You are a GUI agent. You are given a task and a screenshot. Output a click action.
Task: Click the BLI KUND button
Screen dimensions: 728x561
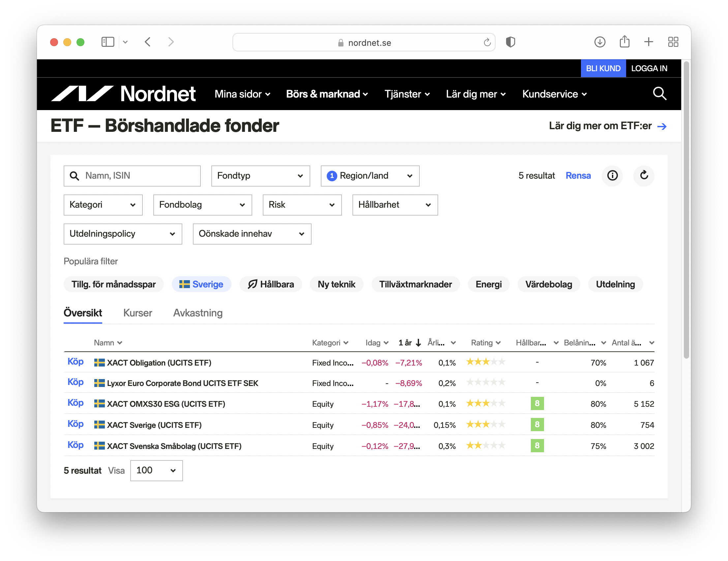[x=603, y=68]
